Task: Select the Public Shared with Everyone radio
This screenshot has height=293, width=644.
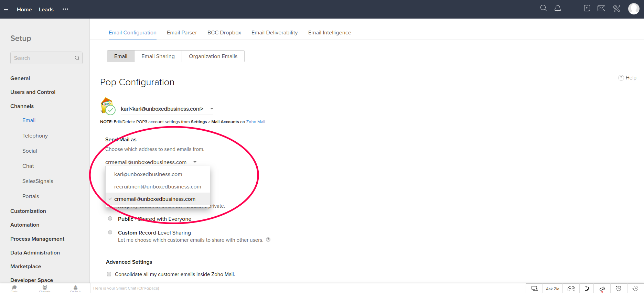Action: [110, 218]
